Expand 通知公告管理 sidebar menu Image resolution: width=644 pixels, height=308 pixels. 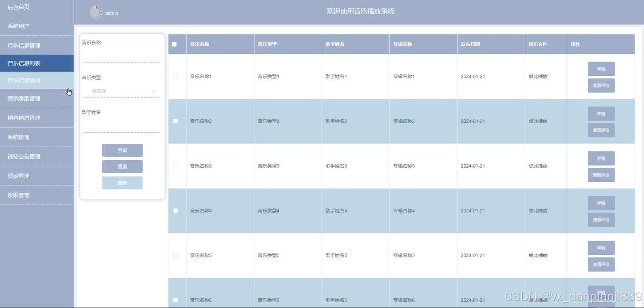pyautogui.click(x=37, y=157)
